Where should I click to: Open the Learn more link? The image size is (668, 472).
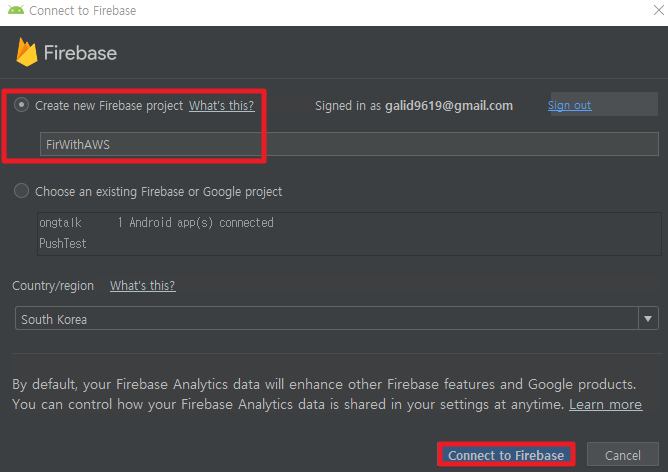click(x=605, y=404)
